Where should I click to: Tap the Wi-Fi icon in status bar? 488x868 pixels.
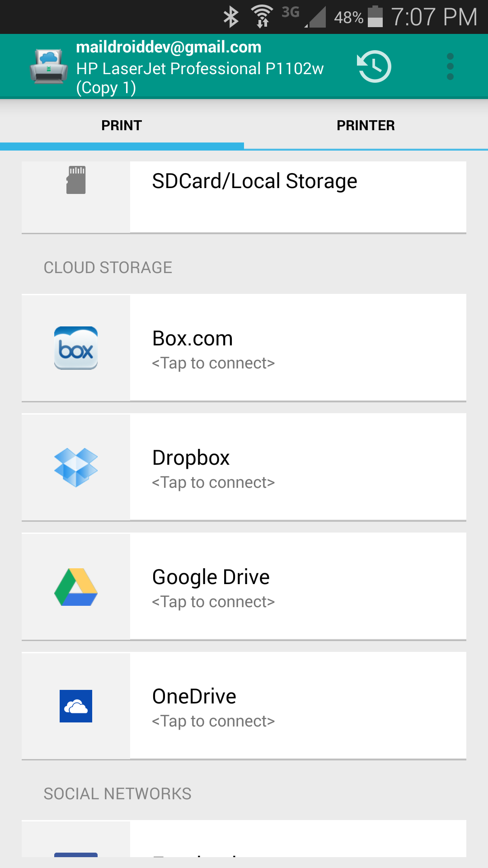coord(262,17)
